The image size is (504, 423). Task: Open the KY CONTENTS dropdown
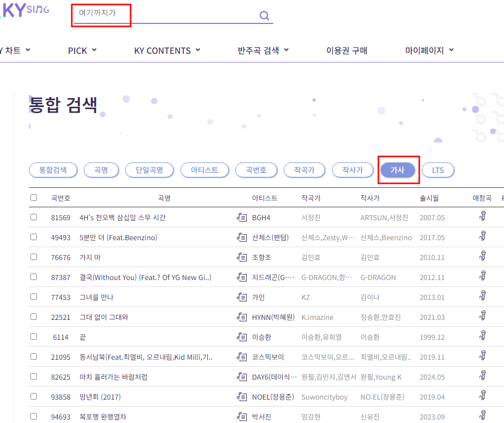tap(167, 50)
